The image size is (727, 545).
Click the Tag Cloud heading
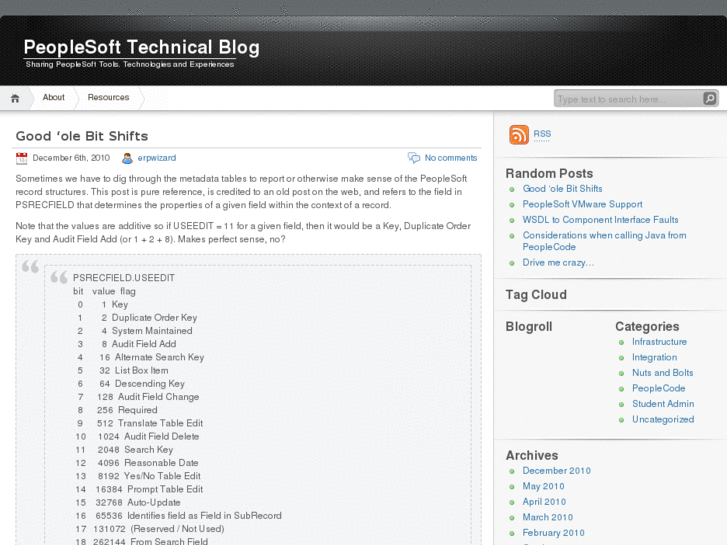(x=536, y=295)
